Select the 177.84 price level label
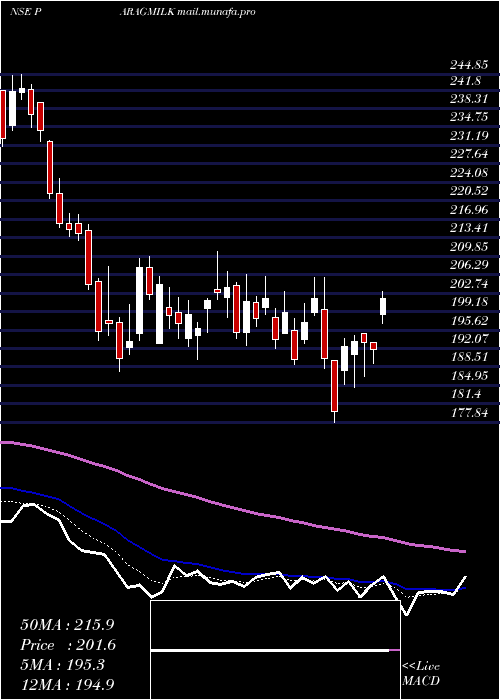500x700 pixels. pyautogui.click(x=468, y=413)
